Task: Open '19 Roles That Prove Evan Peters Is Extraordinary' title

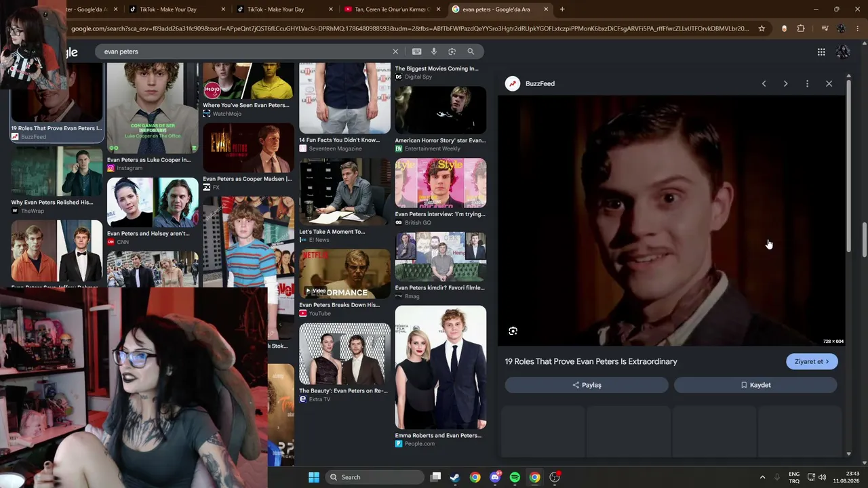Action: pos(591,361)
